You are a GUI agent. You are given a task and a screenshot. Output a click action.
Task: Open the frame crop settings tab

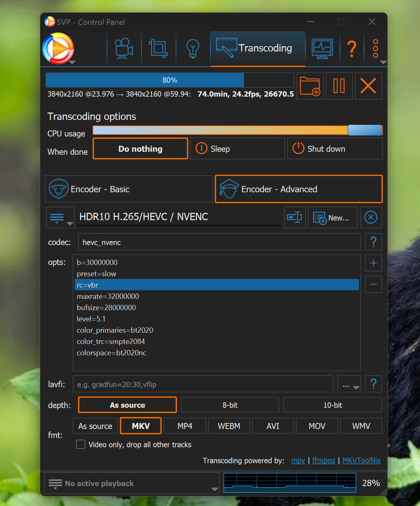158,49
